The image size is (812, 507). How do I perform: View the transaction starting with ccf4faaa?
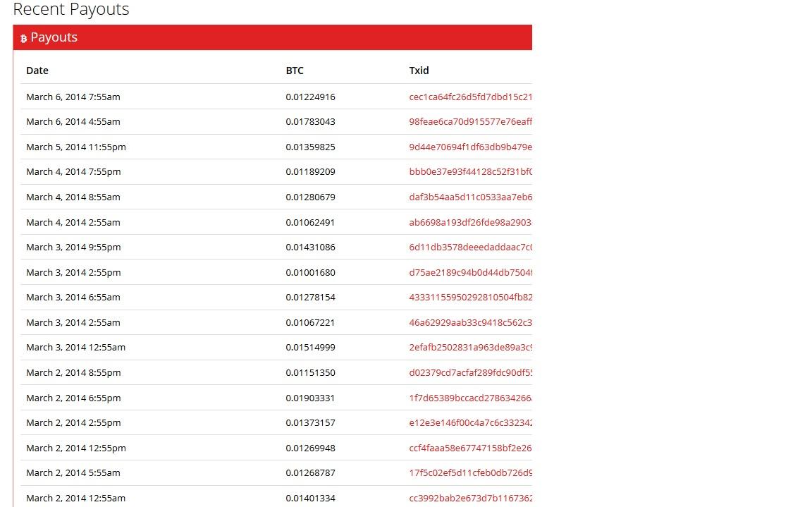pyautogui.click(x=470, y=448)
